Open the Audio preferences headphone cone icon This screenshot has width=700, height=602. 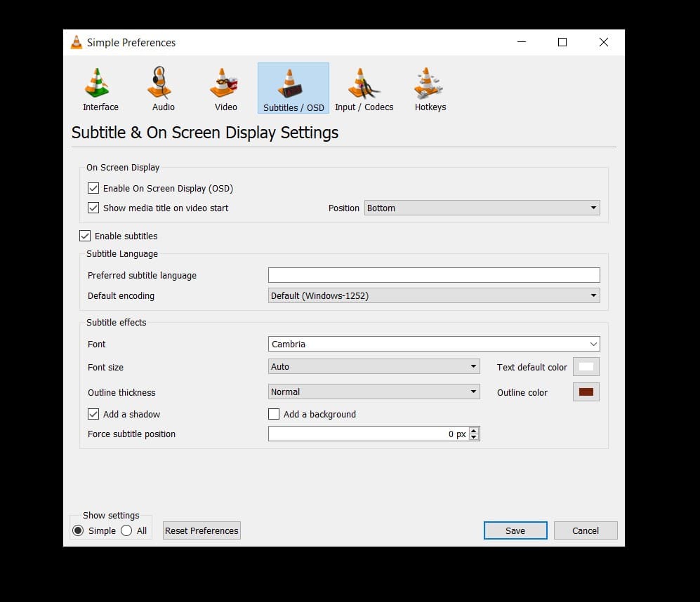point(159,83)
